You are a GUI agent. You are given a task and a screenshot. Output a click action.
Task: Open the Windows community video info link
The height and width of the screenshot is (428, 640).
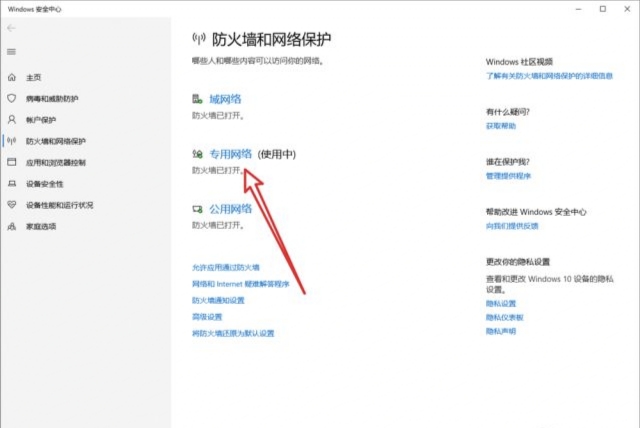click(549, 75)
